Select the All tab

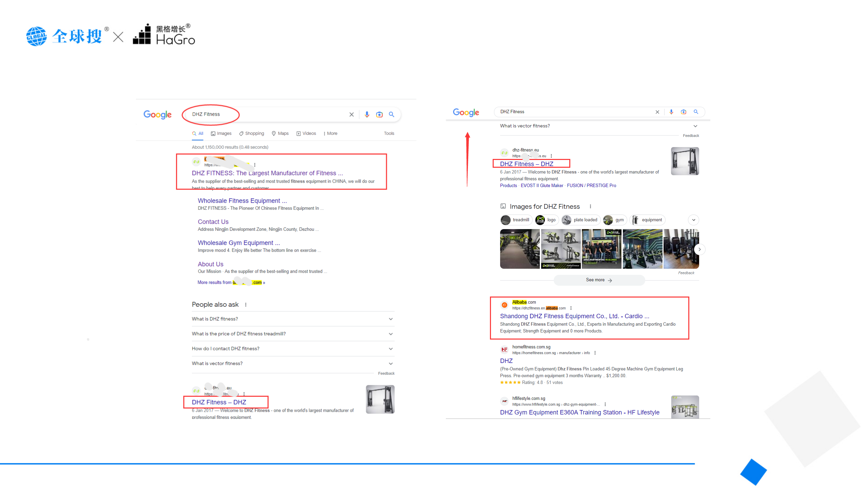tap(198, 134)
